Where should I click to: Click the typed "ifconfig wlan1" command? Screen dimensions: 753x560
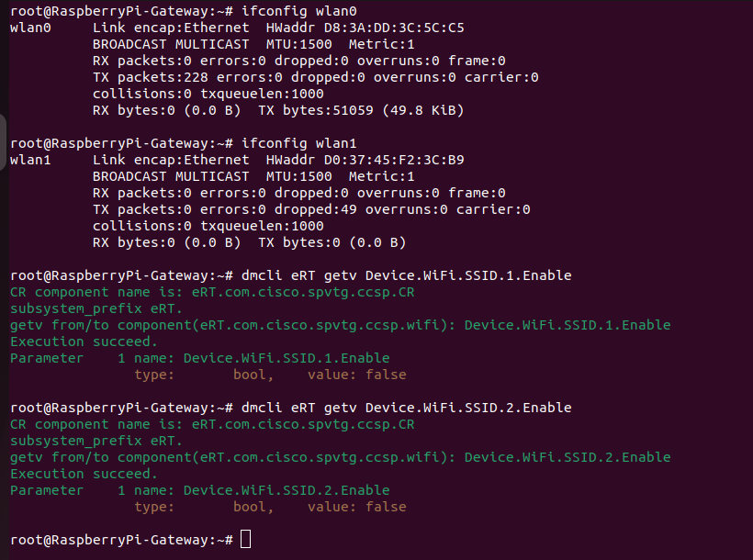pos(298,143)
